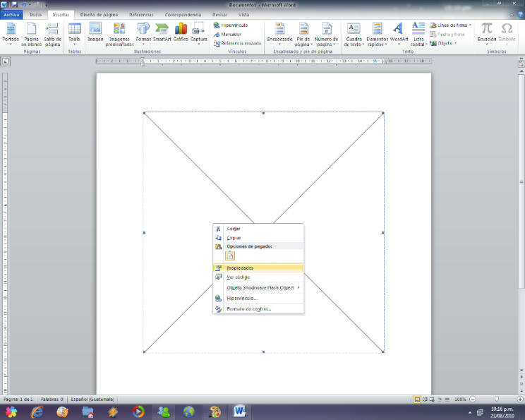Open the Pie de página footer menu
This screenshot has width=525, height=420.
[303, 33]
